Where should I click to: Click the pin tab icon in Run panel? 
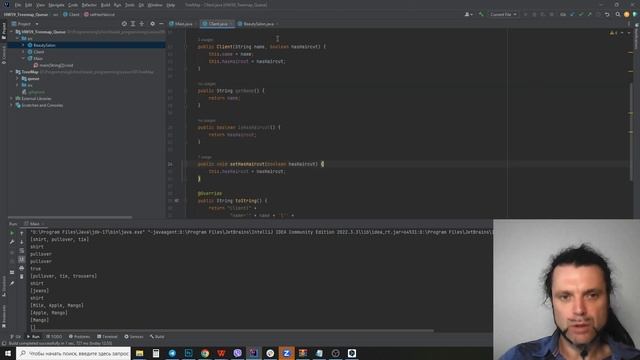pos(12,283)
